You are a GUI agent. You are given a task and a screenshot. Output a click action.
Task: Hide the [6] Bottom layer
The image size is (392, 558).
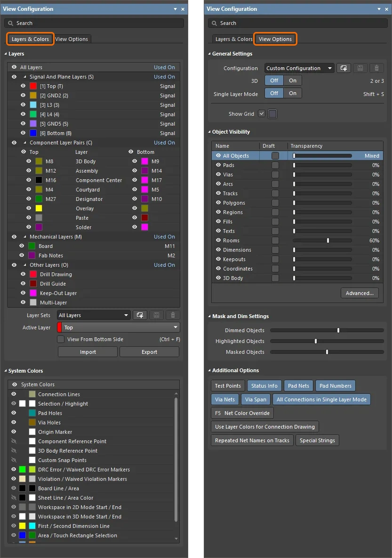coord(23,133)
